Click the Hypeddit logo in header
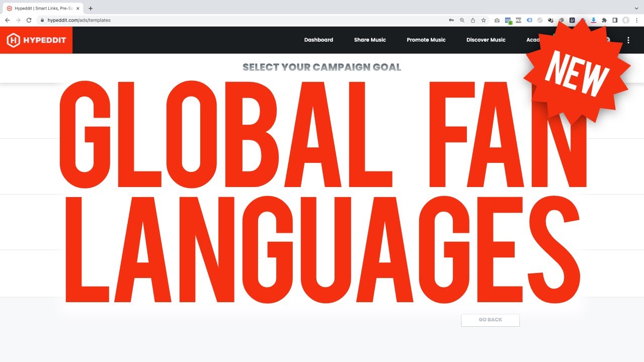Viewport: 644px width, 362px height. click(36, 40)
